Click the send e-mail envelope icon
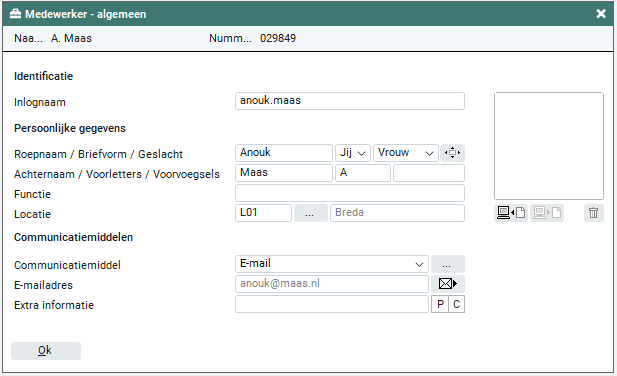Viewport: 617px width, 376px height. [448, 284]
